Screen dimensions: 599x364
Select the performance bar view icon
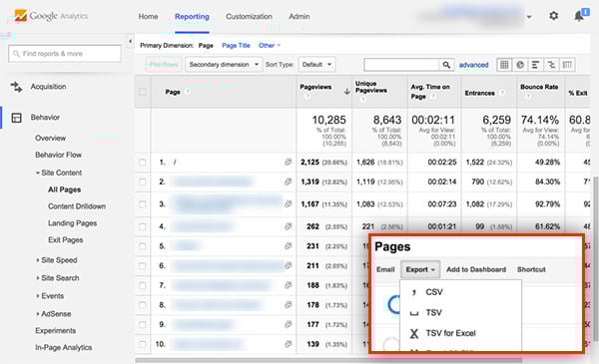(x=535, y=65)
